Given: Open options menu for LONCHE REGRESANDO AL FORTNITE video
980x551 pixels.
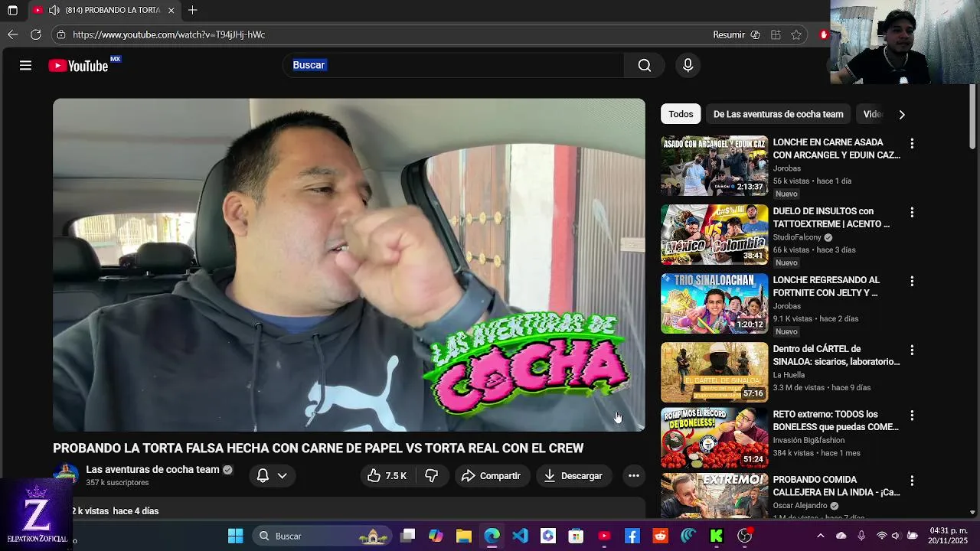Looking at the screenshot, I should pos(912,281).
